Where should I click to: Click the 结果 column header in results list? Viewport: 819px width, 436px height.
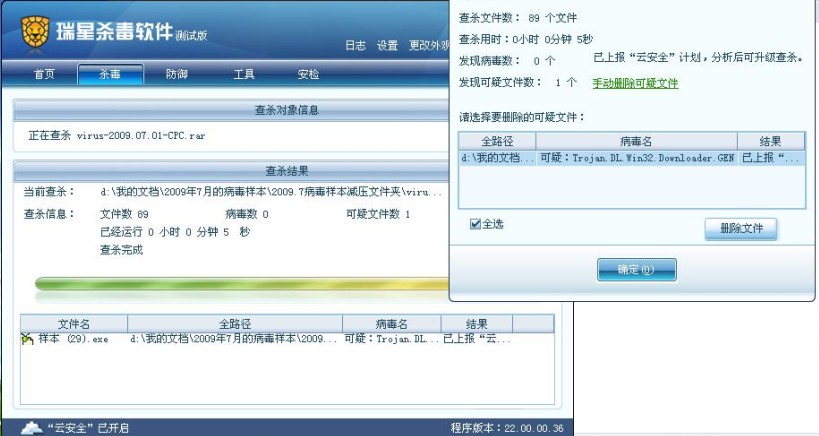(476, 324)
